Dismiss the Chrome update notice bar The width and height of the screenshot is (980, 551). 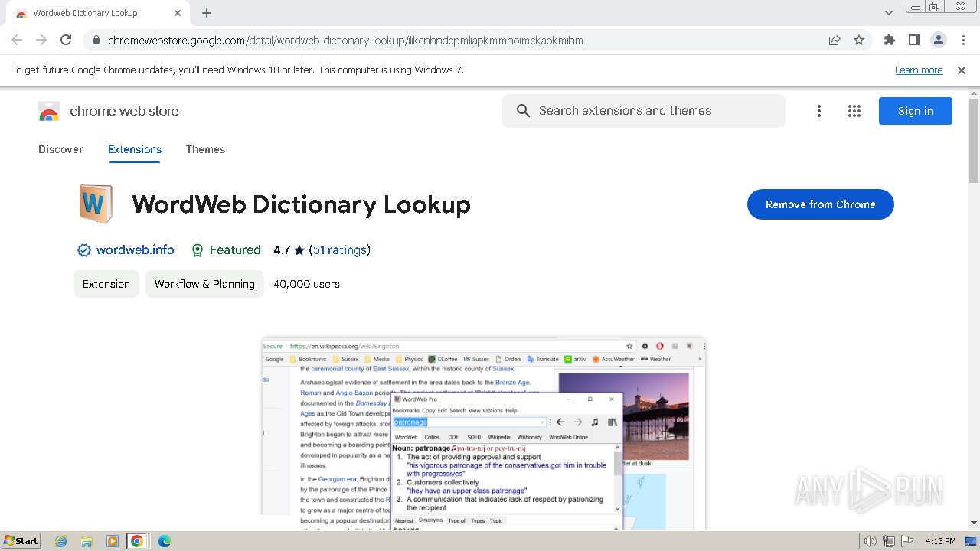(x=962, y=70)
